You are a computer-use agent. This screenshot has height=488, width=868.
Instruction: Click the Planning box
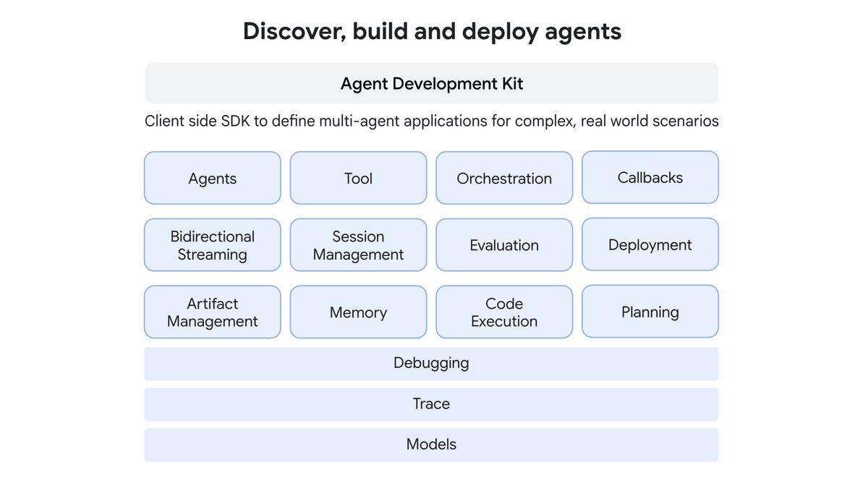[650, 312]
